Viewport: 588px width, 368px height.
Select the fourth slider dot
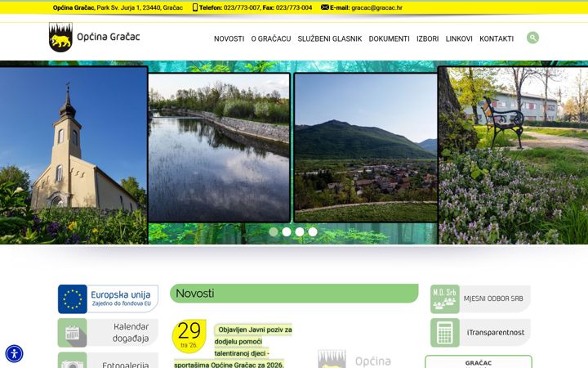(313, 232)
